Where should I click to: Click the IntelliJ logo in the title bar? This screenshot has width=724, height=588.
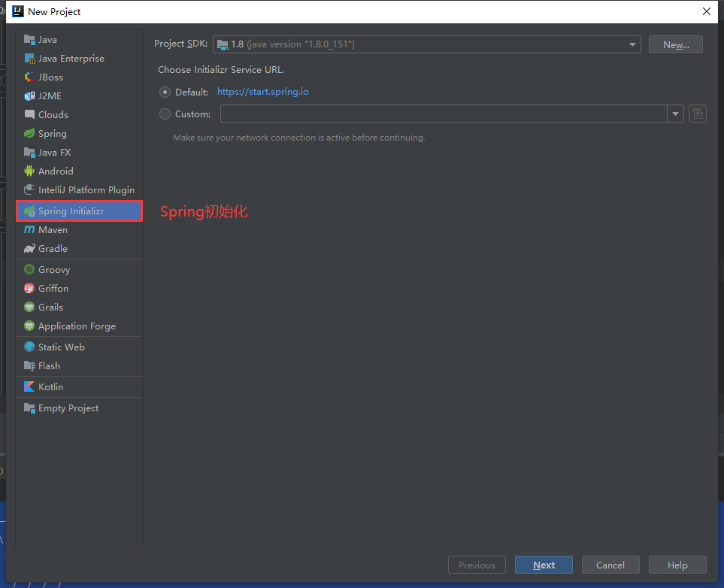point(17,11)
